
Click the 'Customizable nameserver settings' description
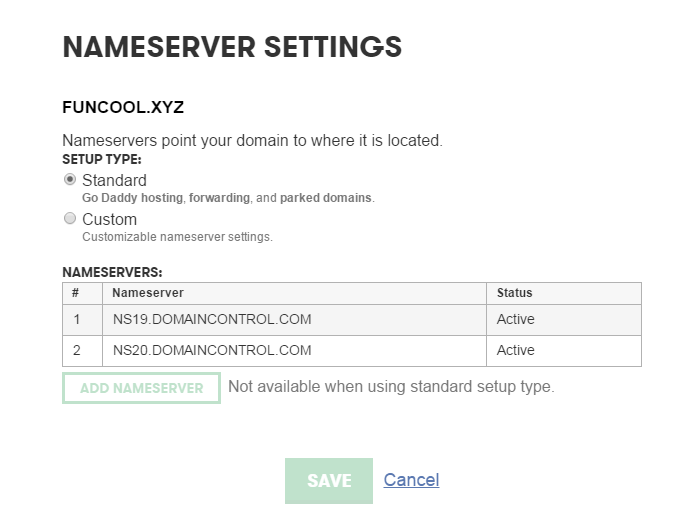tap(177, 237)
